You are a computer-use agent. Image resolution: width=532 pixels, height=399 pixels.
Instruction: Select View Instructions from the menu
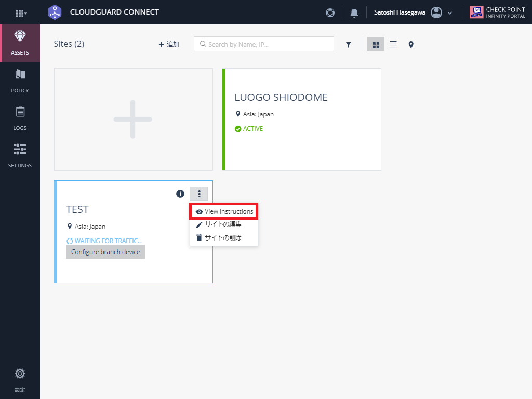click(224, 211)
